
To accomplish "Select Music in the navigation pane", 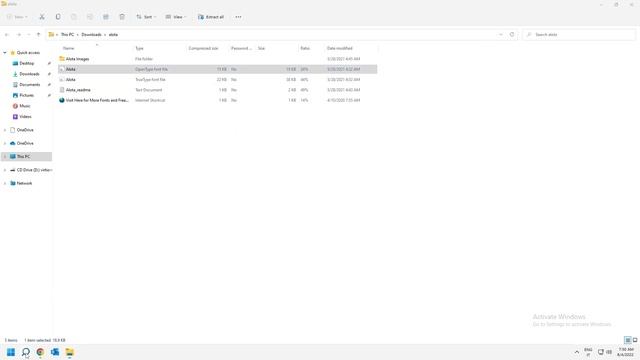I will (x=24, y=106).
